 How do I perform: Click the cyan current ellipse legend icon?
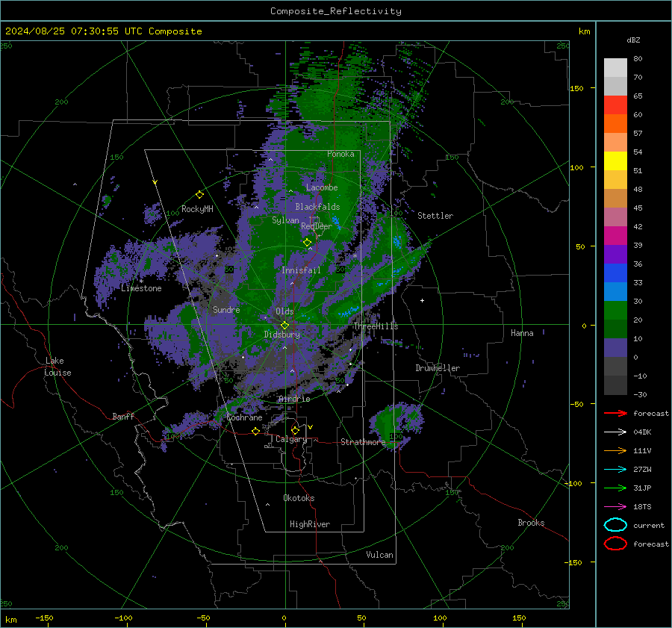(x=615, y=525)
